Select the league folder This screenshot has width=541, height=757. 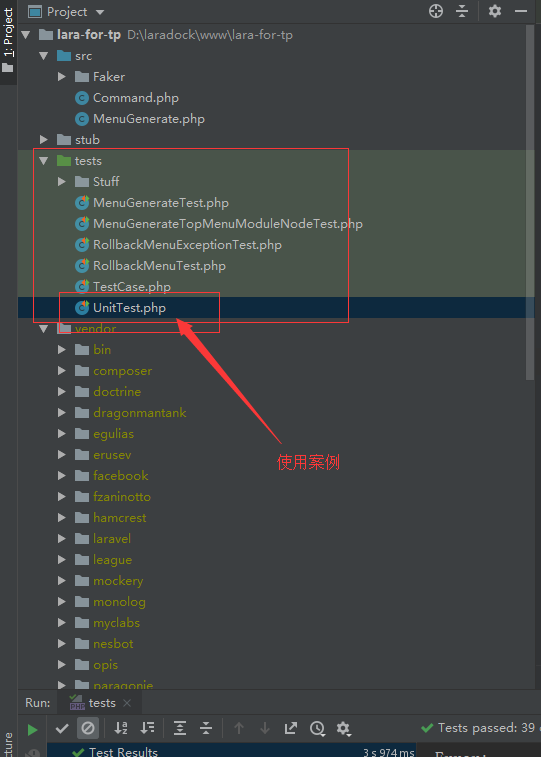click(x=112, y=560)
